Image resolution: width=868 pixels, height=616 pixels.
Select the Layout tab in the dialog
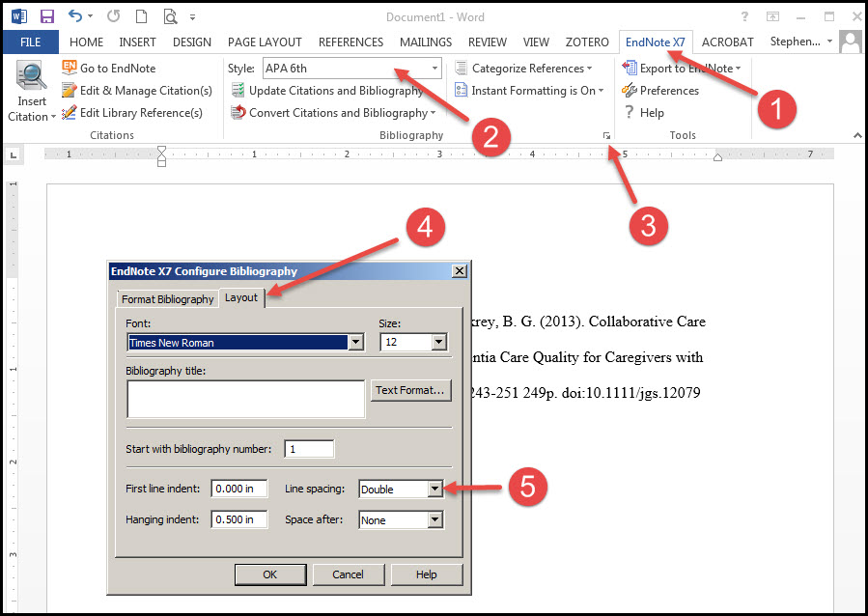pos(241,297)
